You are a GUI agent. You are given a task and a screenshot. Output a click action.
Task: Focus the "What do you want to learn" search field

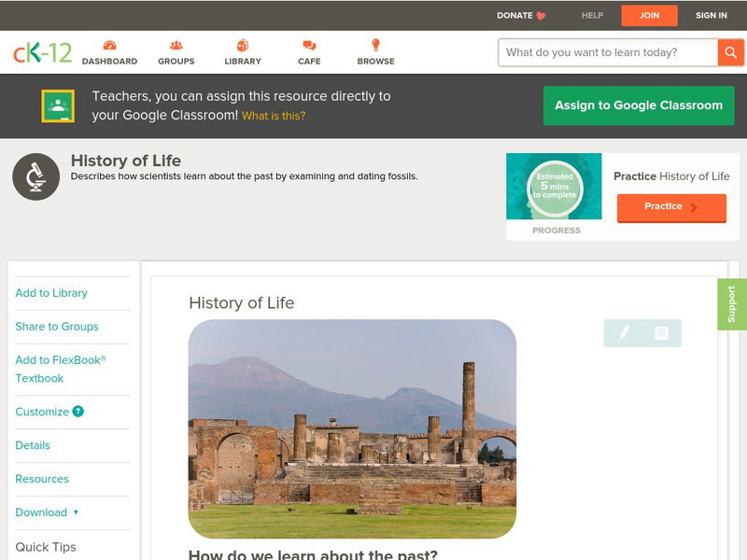click(x=608, y=52)
